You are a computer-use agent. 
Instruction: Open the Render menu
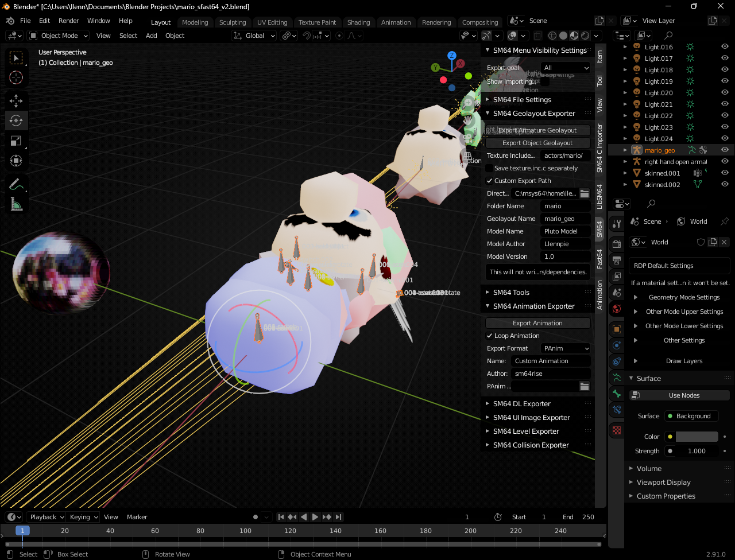(x=69, y=21)
